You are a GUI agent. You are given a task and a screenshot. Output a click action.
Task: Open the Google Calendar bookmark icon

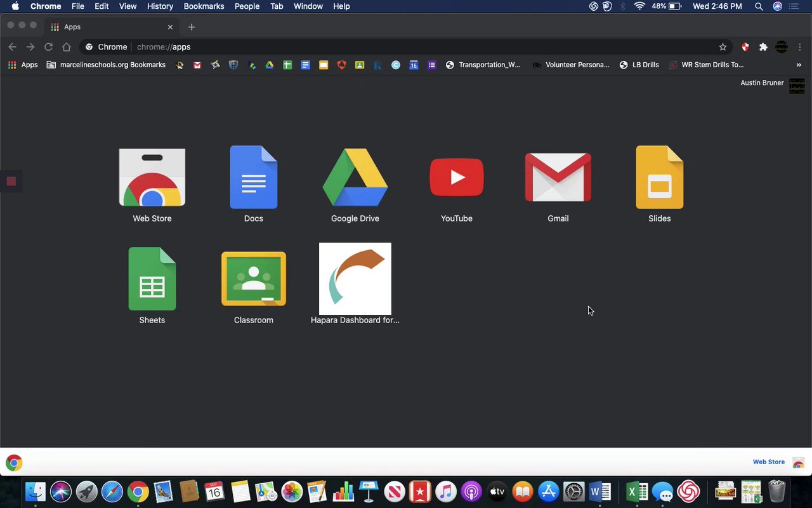[414, 65]
